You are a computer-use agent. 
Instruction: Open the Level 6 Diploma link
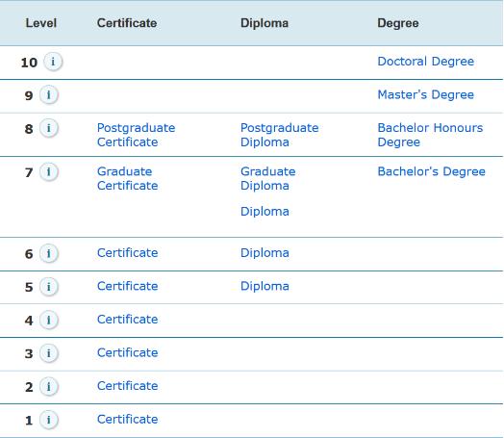(x=265, y=253)
